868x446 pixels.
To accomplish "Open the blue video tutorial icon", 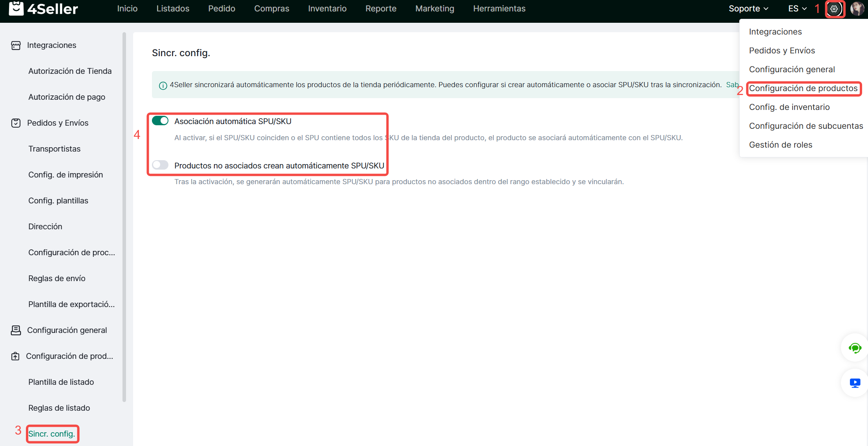I will (855, 383).
